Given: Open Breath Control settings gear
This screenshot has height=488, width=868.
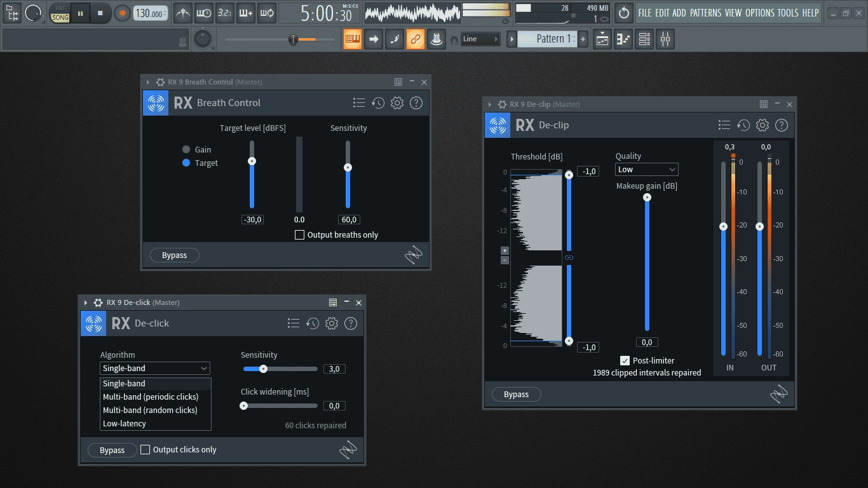Looking at the screenshot, I should (397, 103).
